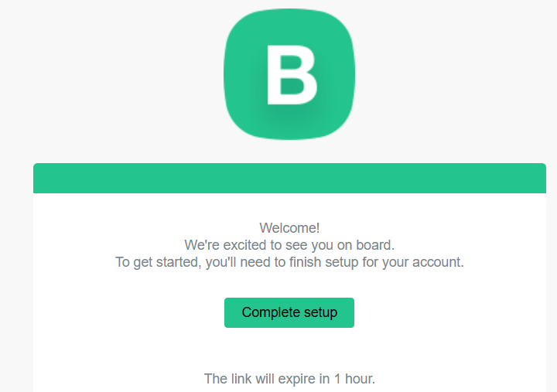Click the white letter B in the logo

coord(290,75)
